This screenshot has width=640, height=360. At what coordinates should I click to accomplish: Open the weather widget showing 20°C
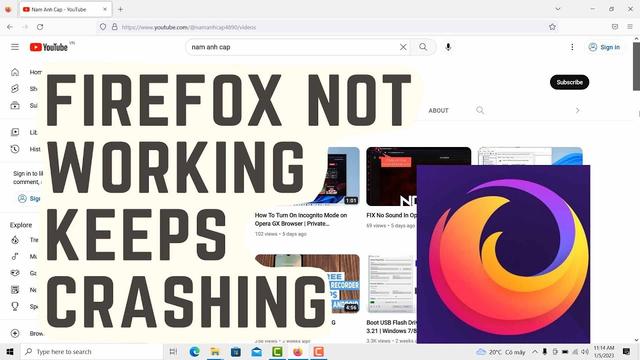(x=500, y=351)
